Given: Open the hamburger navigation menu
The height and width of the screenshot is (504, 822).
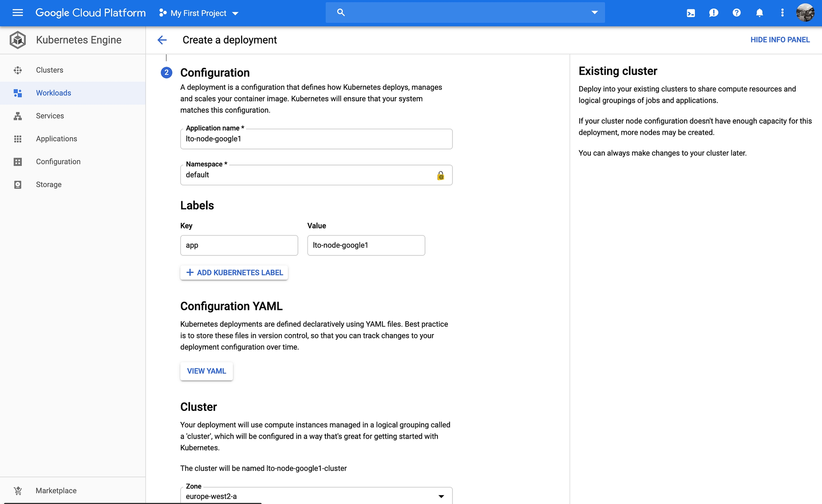Looking at the screenshot, I should click(x=17, y=13).
